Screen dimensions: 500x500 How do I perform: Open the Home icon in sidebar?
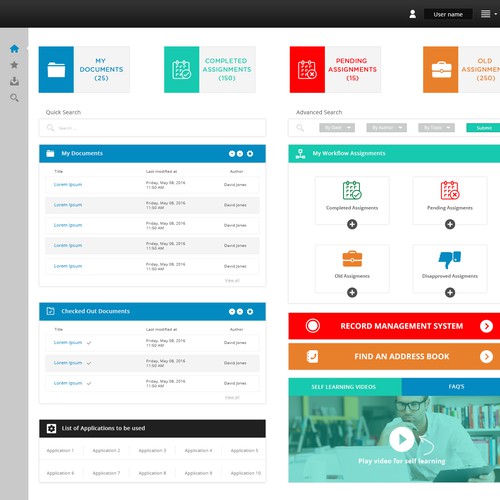click(x=14, y=49)
